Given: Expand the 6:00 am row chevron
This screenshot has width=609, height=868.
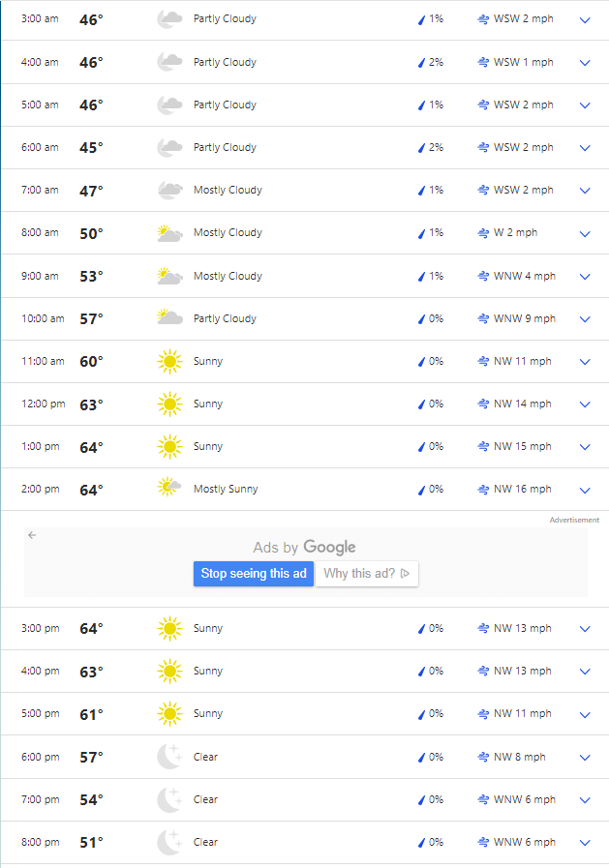Looking at the screenshot, I should pos(585,148).
